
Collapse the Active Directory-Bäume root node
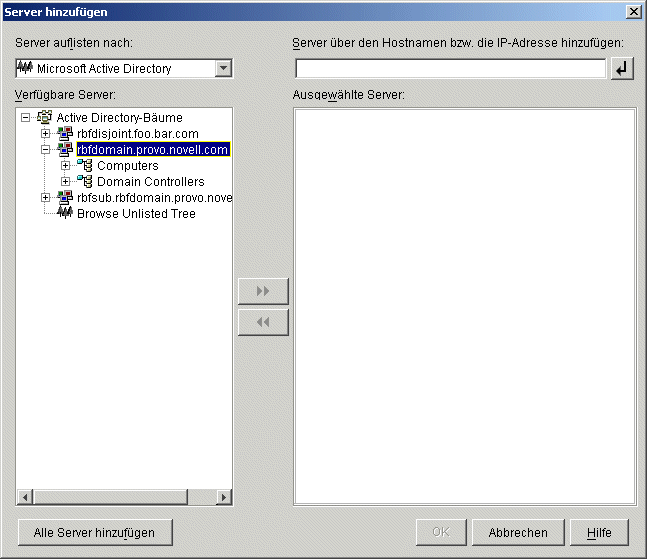25,118
